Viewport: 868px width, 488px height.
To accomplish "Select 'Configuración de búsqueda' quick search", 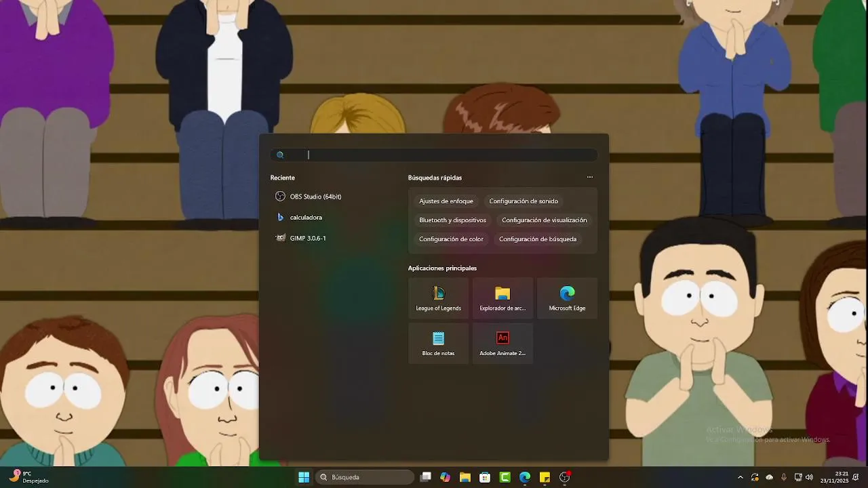I will [538, 239].
